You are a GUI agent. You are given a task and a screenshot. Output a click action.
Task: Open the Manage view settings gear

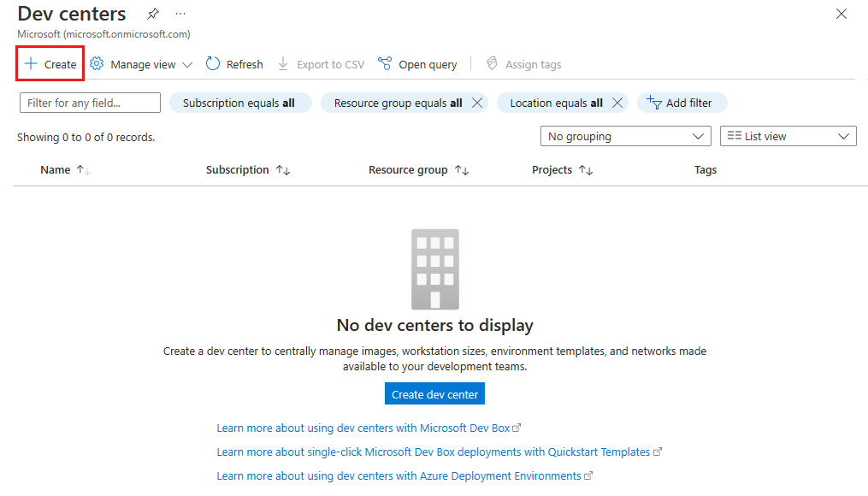[97, 63]
